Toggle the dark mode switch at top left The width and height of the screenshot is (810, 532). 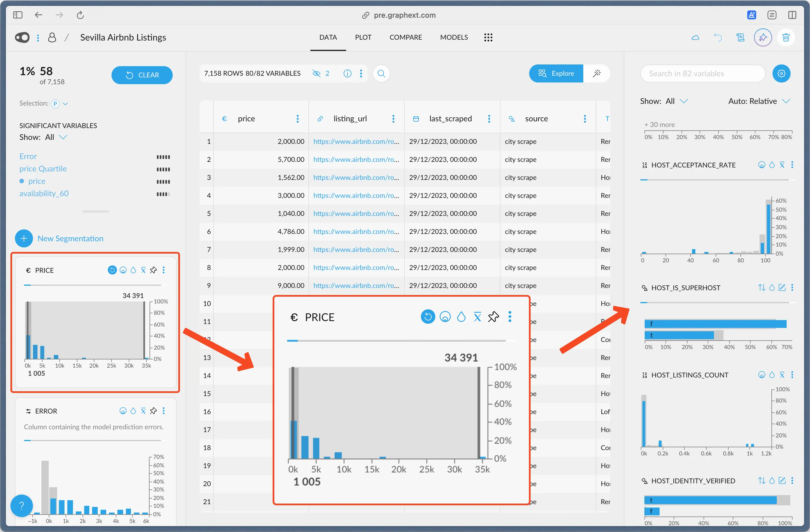pyautogui.click(x=23, y=37)
